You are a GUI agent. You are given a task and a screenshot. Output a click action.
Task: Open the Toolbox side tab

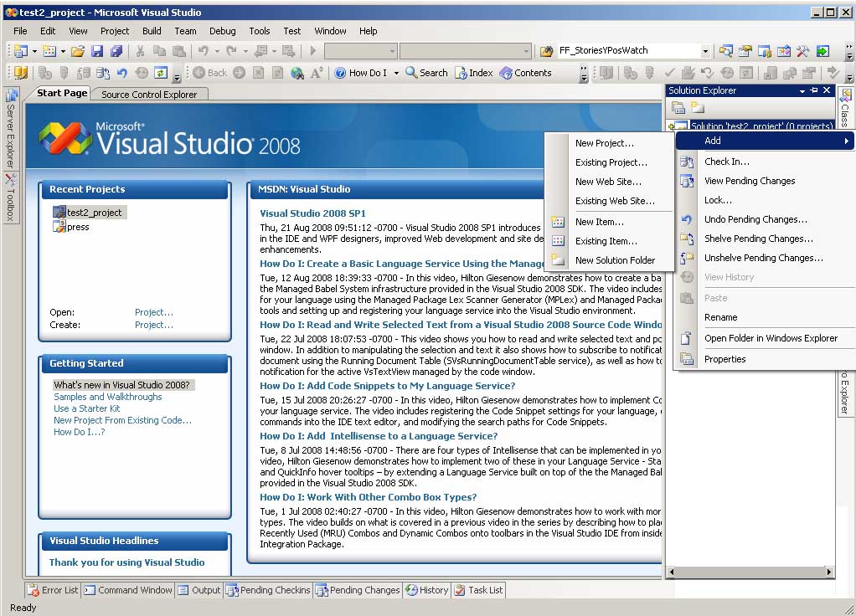click(x=10, y=198)
